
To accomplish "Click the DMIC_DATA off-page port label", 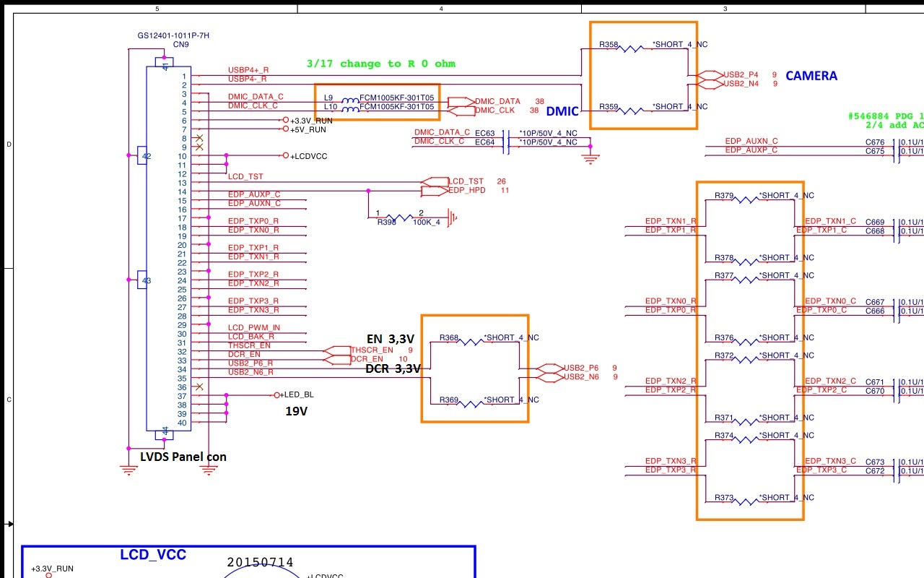I will 498,102.
